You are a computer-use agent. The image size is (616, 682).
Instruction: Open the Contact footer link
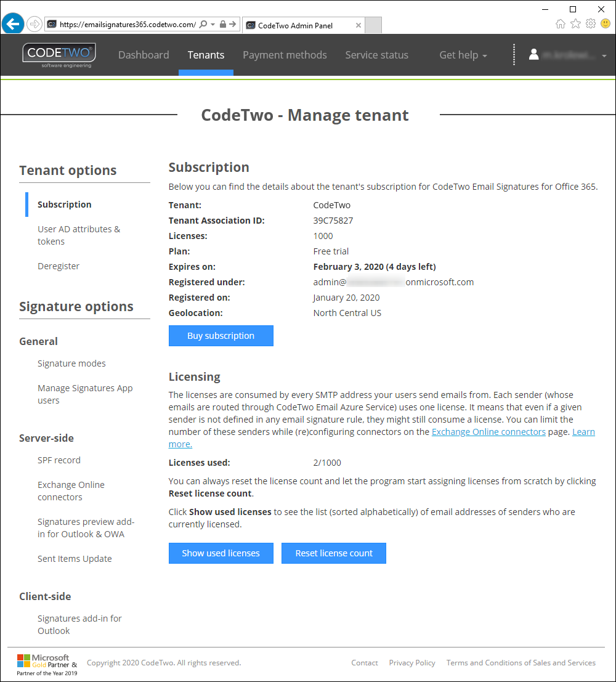365,663
